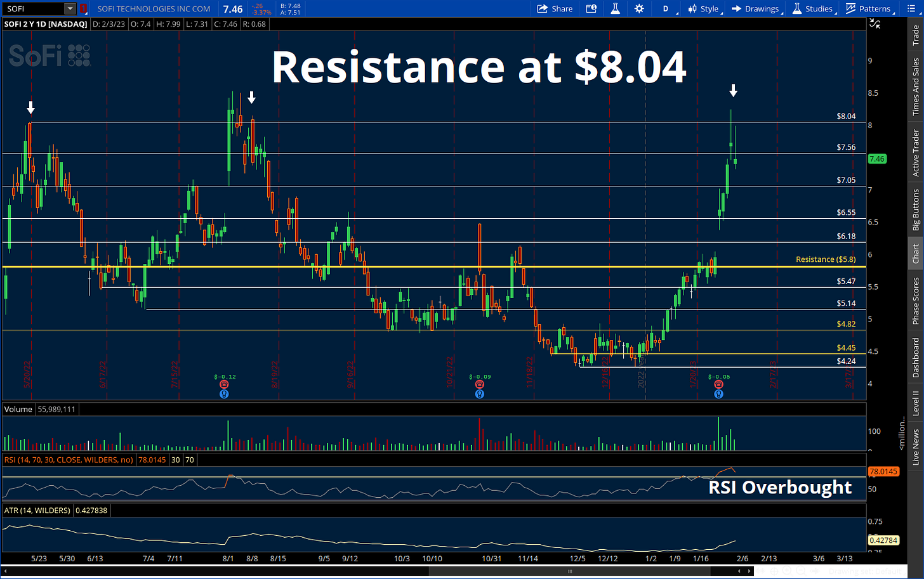Click the $7.05 price level label
This screenshot has height=579, width=924.
pos(846,180)
